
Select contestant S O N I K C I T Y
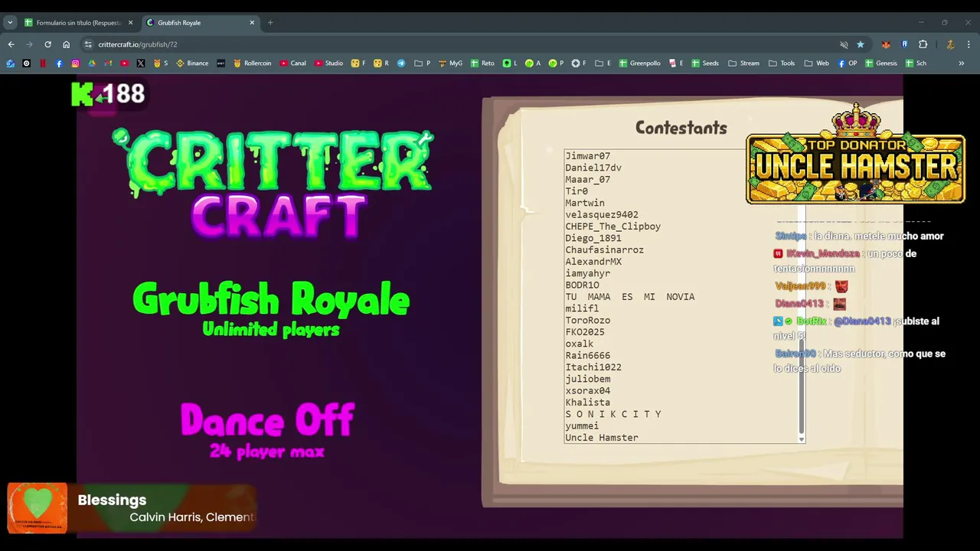tap(613, 414)
